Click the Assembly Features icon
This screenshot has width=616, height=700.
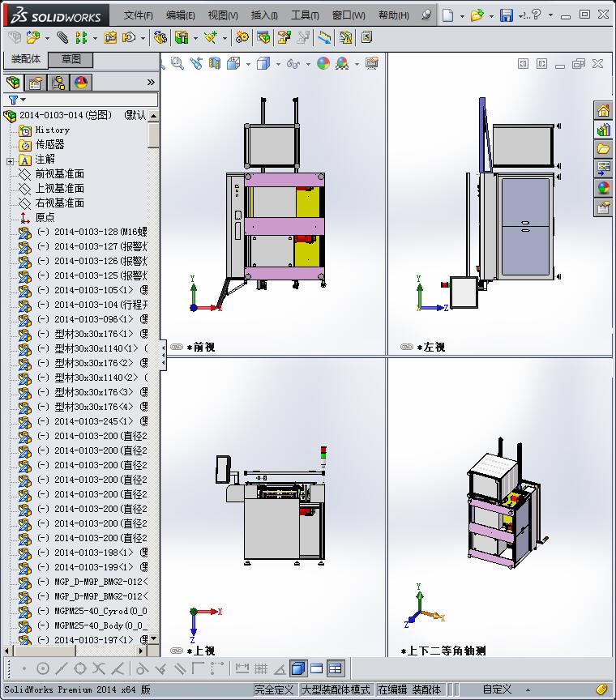[182, 37]
